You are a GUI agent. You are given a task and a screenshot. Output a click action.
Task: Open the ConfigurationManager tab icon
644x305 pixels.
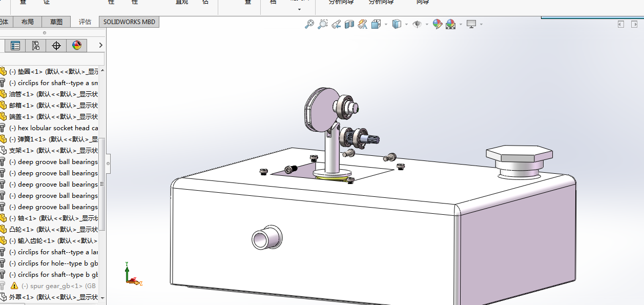pyautogui.click(x=35, y=46)
